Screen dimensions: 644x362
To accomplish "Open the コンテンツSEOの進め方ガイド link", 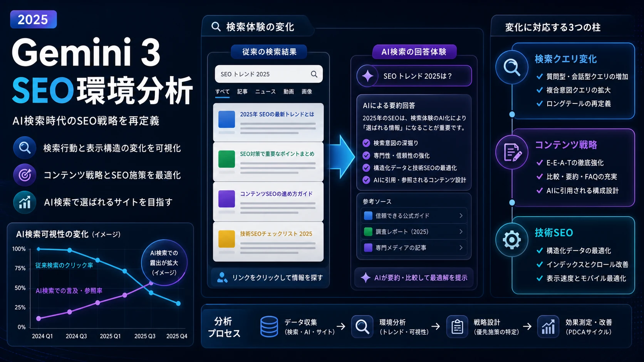I will coord(276,194).
